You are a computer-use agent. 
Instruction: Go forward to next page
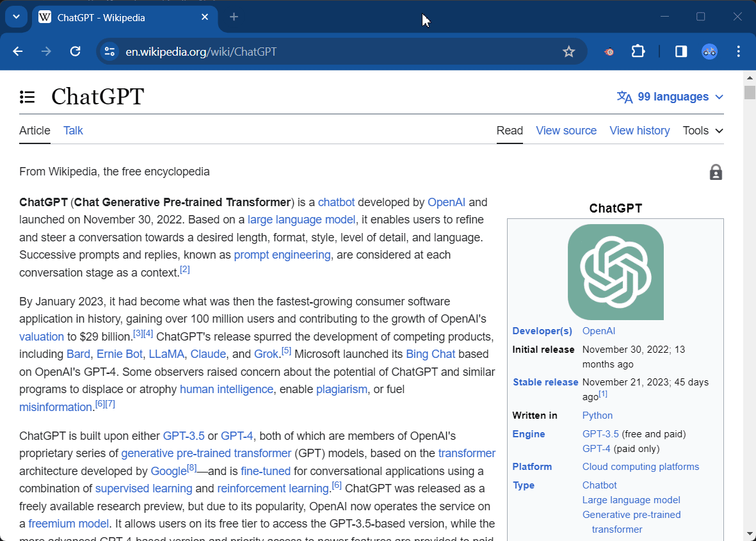tap(46, 51)
